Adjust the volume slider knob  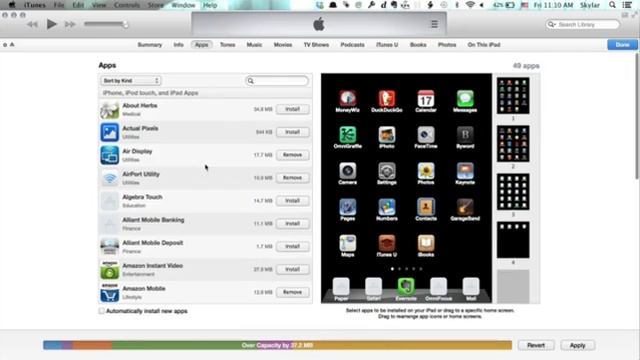click(125, 24)
